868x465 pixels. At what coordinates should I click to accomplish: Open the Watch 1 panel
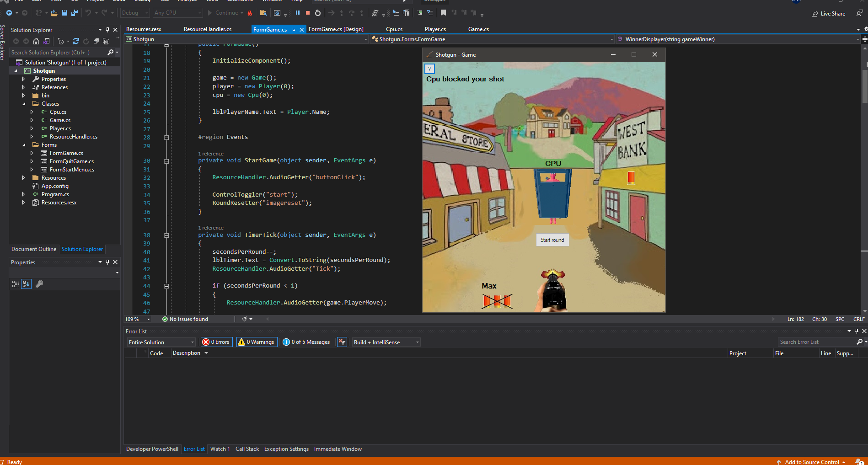point(220,449)
